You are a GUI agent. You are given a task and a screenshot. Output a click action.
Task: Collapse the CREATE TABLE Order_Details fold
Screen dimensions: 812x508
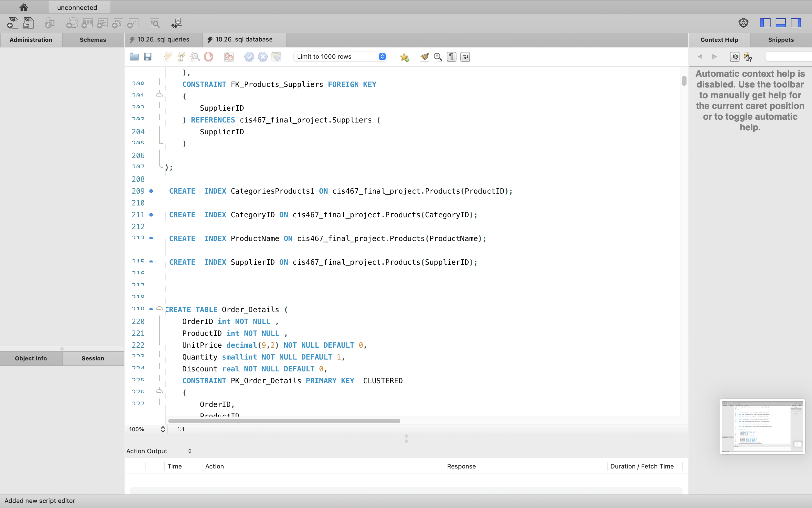[x=159, y=309]
